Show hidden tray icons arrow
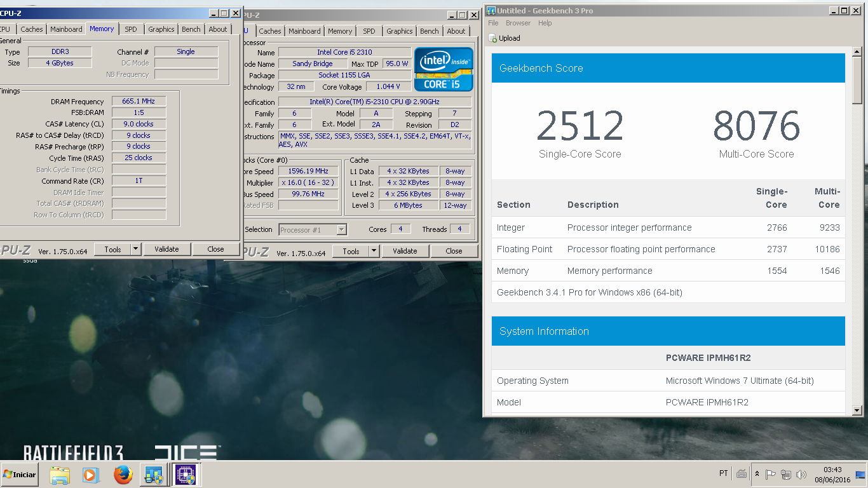This screenshot has height=488, width=868. [757, 474]
